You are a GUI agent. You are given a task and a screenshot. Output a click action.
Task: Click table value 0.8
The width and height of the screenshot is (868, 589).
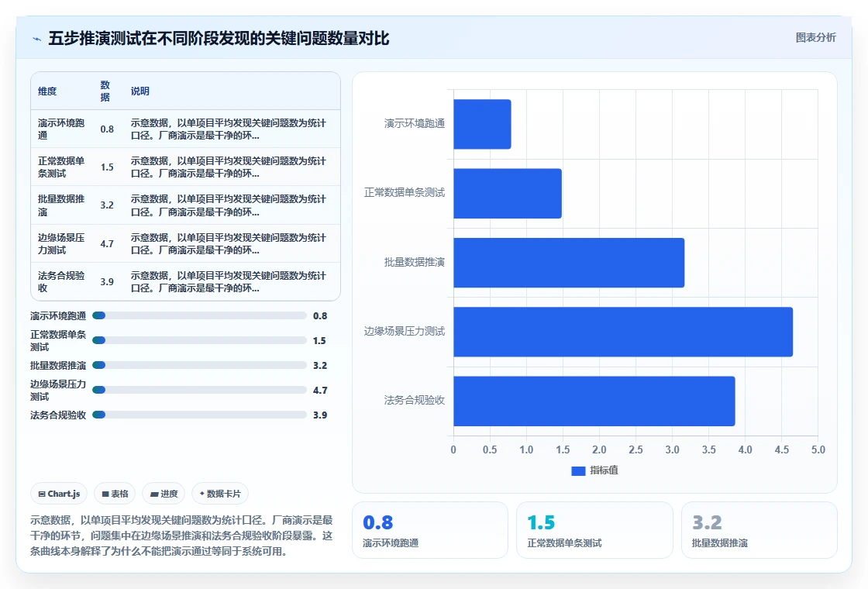pyautogui.click(x=107, y=129)
